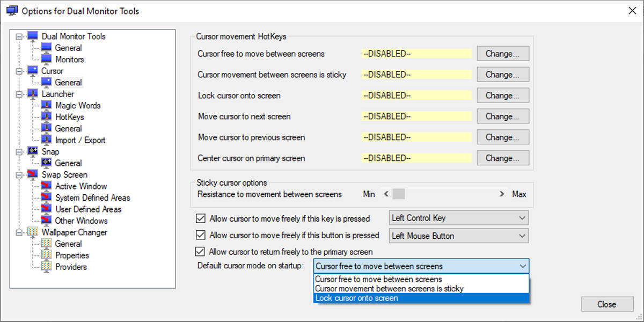The image size is (644, 322).
Task: Collapse the Snap tree node
Action: click(x=20, y=152)
